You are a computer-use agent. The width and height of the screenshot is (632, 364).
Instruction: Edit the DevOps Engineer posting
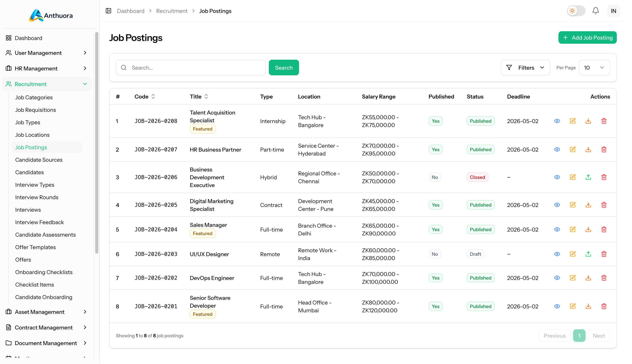coord(572,278)
